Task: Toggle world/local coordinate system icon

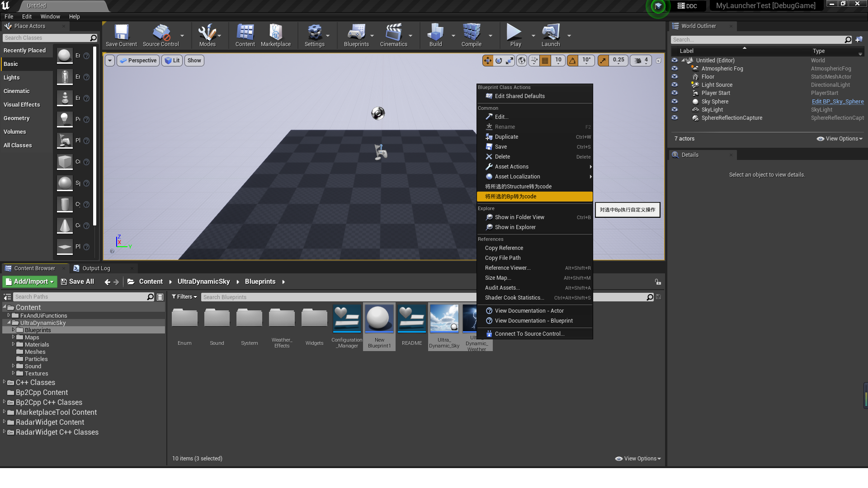Action: coord(522,61)
